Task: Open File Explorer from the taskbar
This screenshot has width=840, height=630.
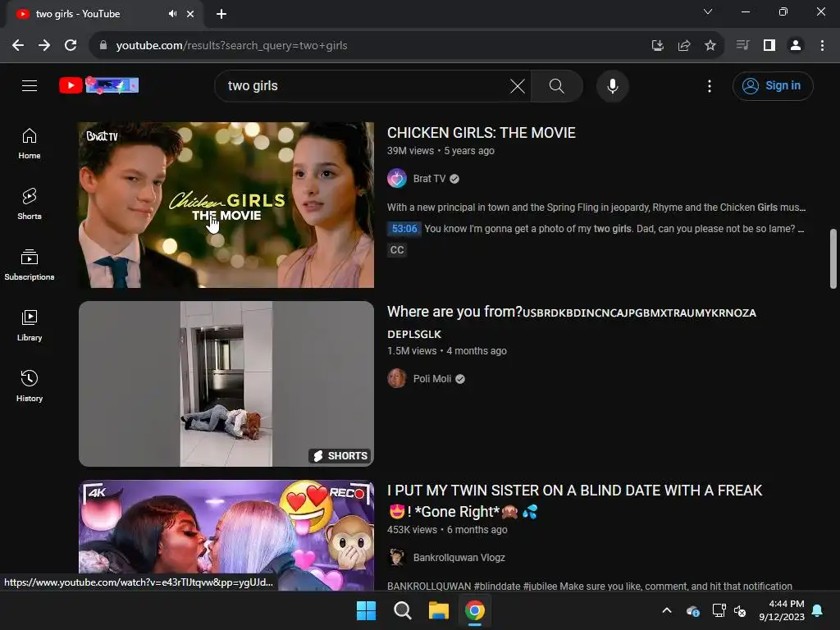Action: pos(438,610)
